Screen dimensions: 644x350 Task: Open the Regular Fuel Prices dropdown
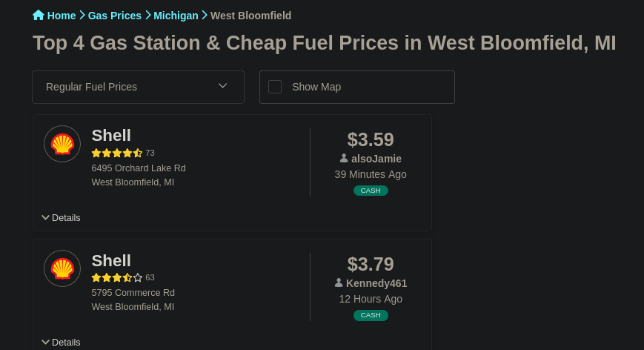click(138, 87)
